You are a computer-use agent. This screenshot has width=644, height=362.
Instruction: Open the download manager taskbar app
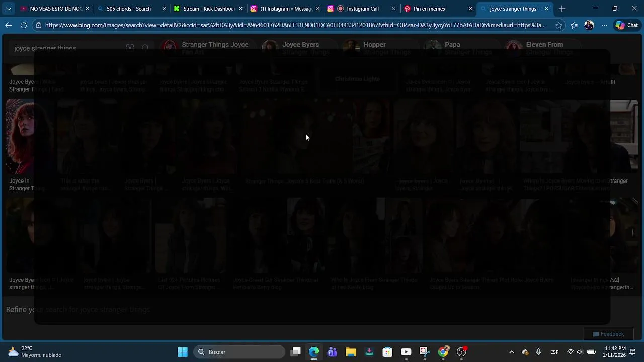(369, 352)
